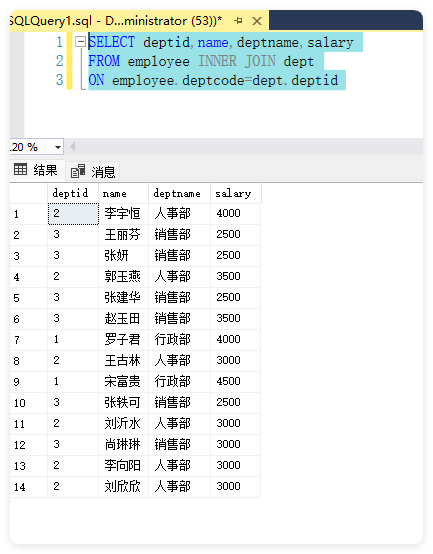This screenshot has height=554, width=433.
Task: Click the name cell 王古林
Action: [124, 361]
